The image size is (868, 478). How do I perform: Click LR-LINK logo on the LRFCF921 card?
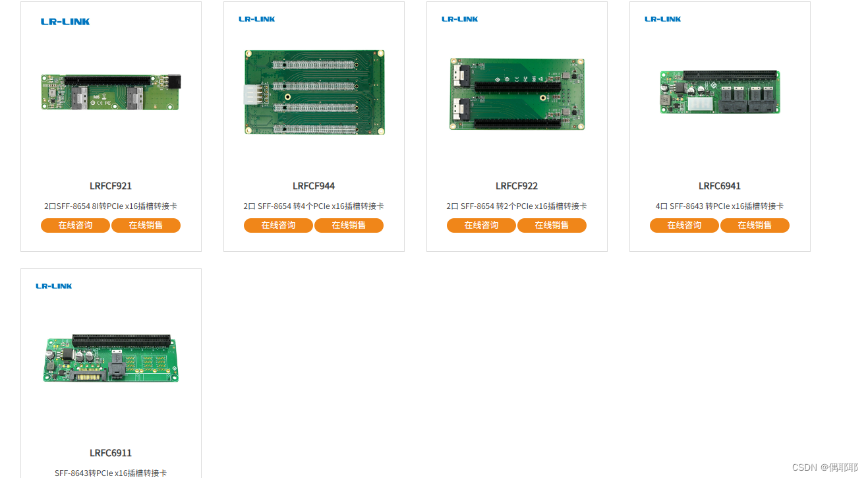65,22
